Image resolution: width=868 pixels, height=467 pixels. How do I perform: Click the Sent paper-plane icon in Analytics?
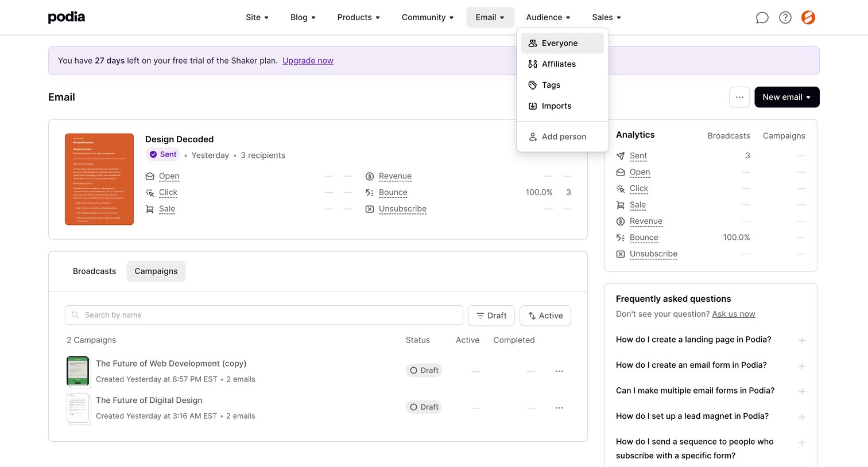tap(621, 155)
